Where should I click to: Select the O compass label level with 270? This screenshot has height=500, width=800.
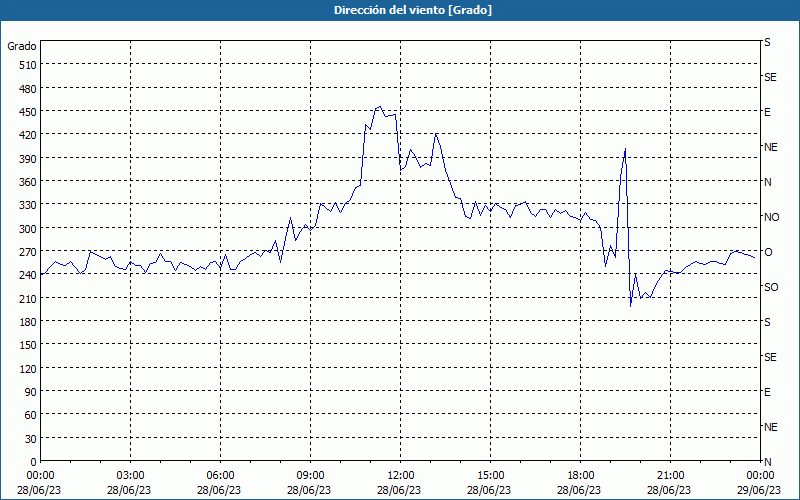(767, 252)
